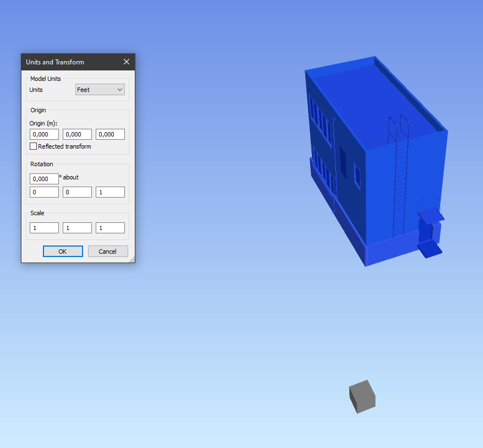Click the Rotation angle field
The width and height of the screenshot is (483, 448).
click(44, 179)
